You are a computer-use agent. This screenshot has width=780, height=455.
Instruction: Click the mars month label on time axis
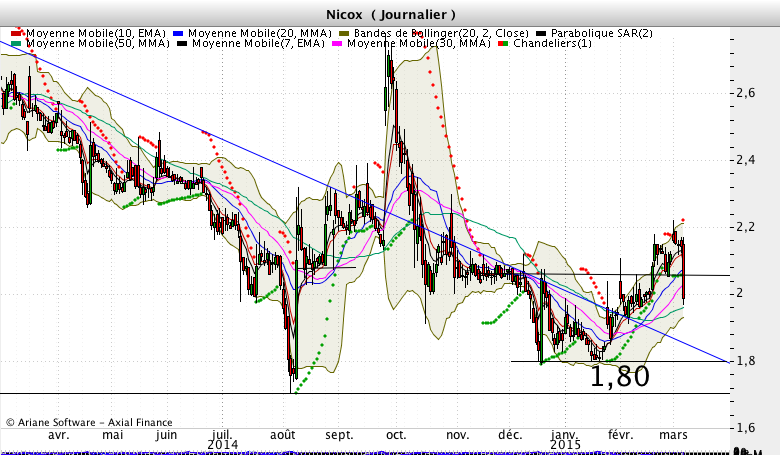click(673, 435)
